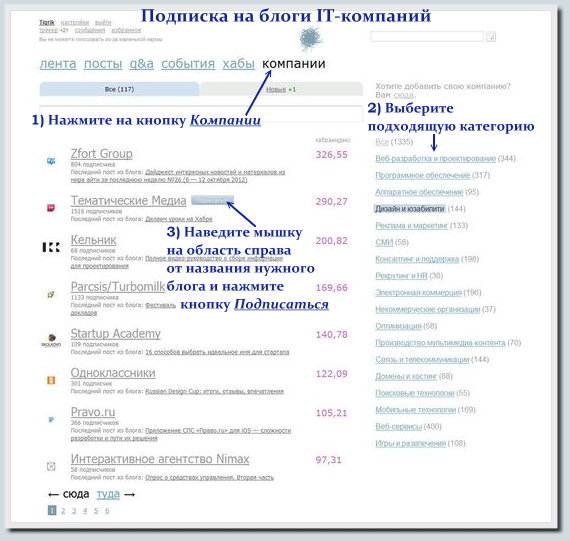Screen dimensions: 570x541
Task: Open Интерактивное агентство Nimax page
Action: pos(160,459)
